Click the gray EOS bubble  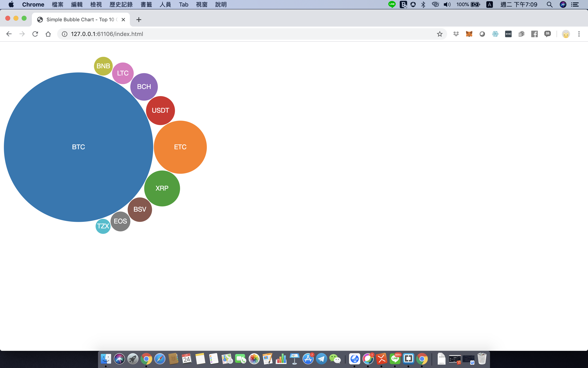coord(120,221)
